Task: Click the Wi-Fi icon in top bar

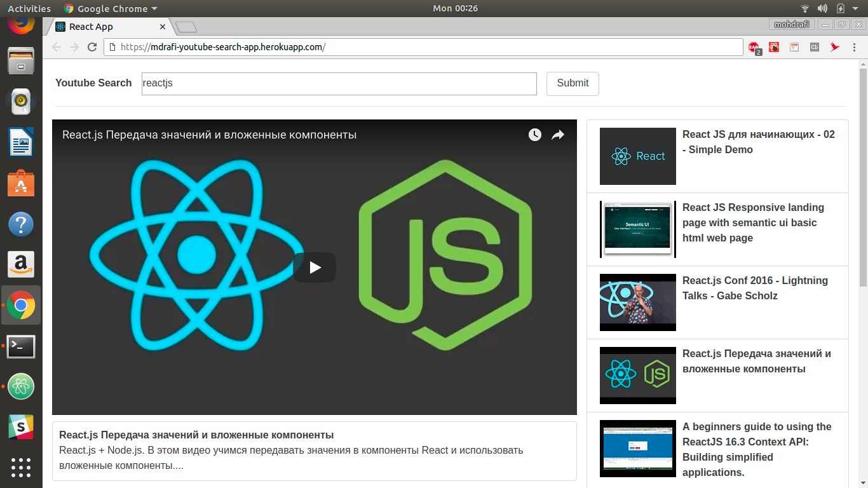Action: click(x=805, y=8)
